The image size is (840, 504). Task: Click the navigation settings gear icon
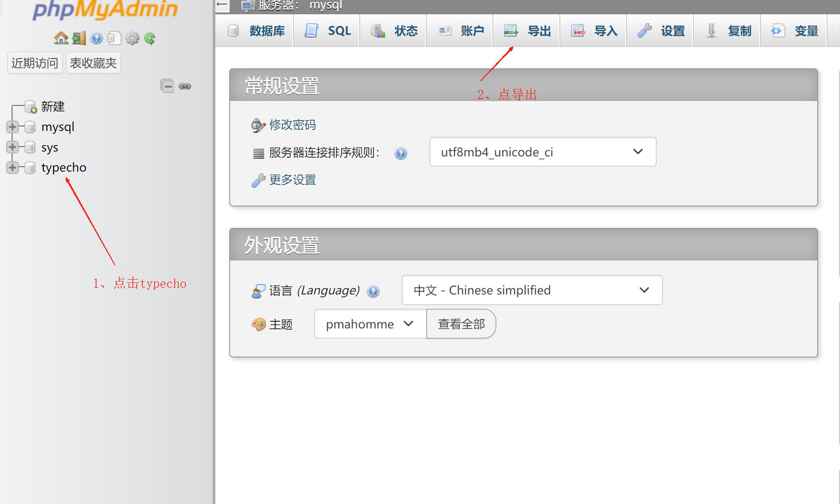point(132,38)
